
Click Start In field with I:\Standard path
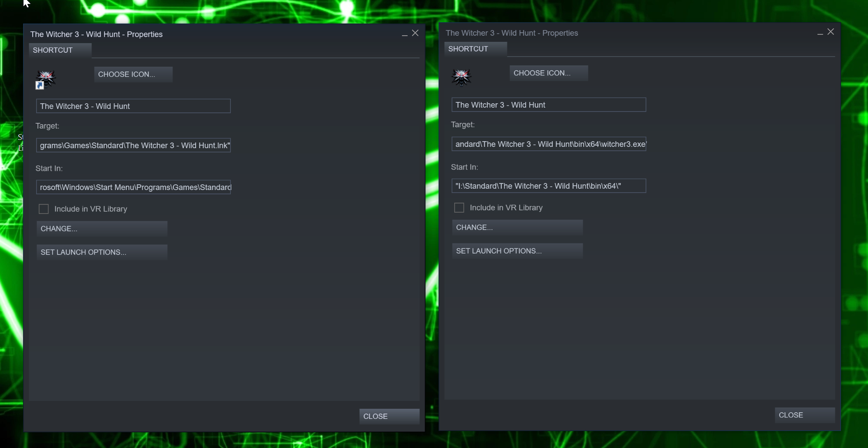(x=549, y=186)
